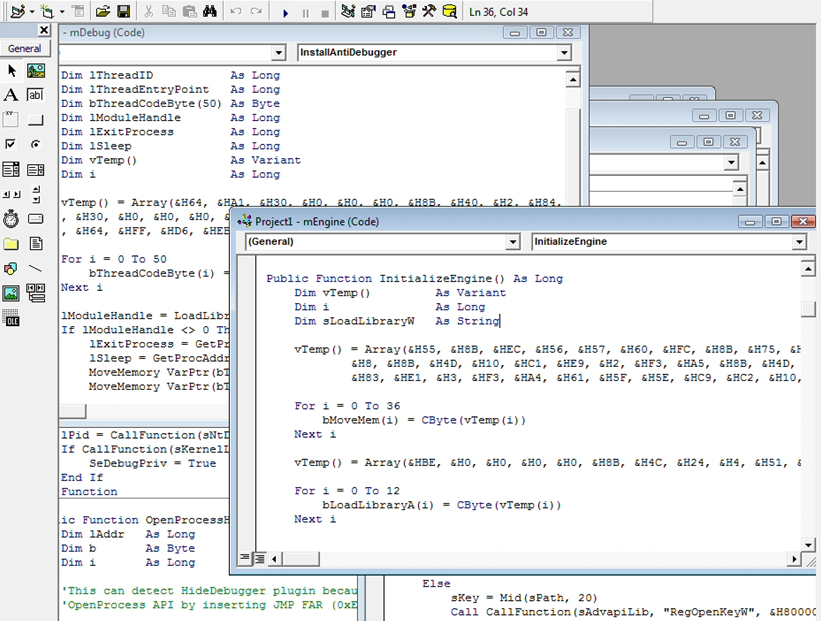The image size is (821, 621).
Task: Open the InstallAntiDebugger procedure dropdown
Action: [x=564, y=52]
